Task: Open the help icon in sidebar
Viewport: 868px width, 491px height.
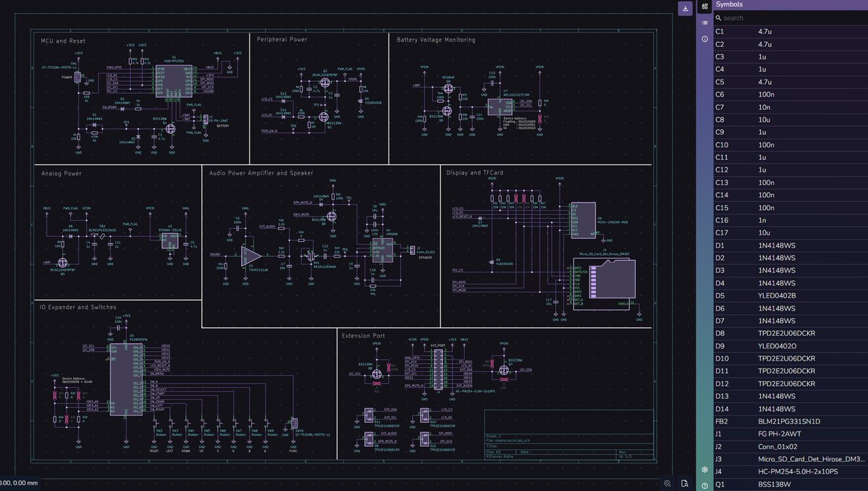Action: (x=704, y=485)
